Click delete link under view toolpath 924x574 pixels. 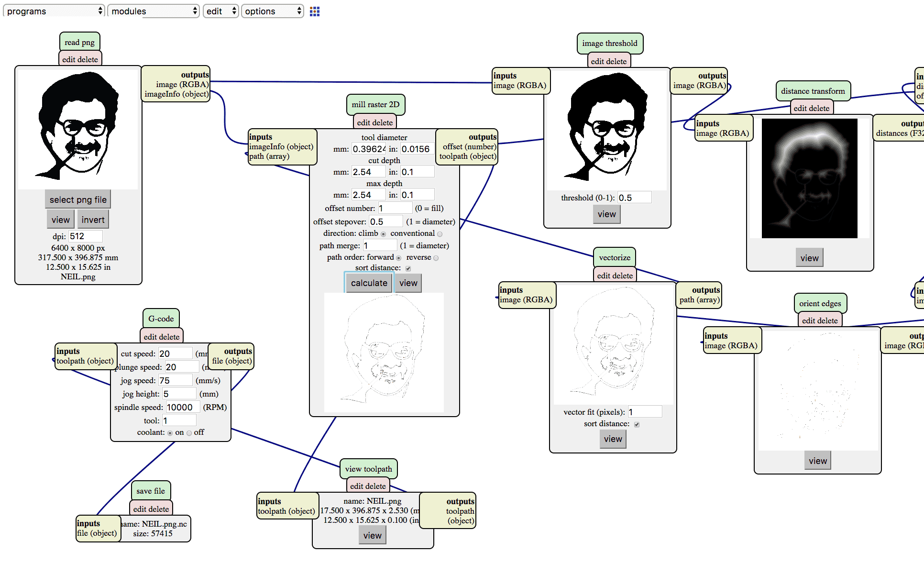click(375, 486)
